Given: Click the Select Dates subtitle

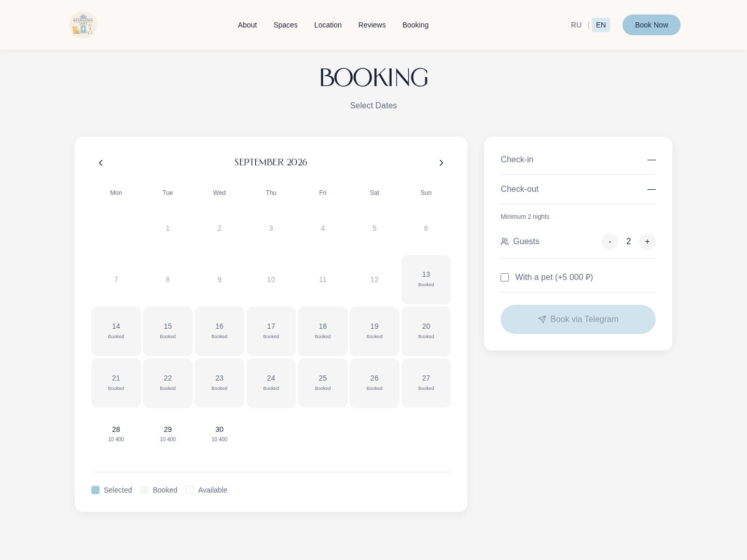Looking at the screenshot, I should click(374, 105).
